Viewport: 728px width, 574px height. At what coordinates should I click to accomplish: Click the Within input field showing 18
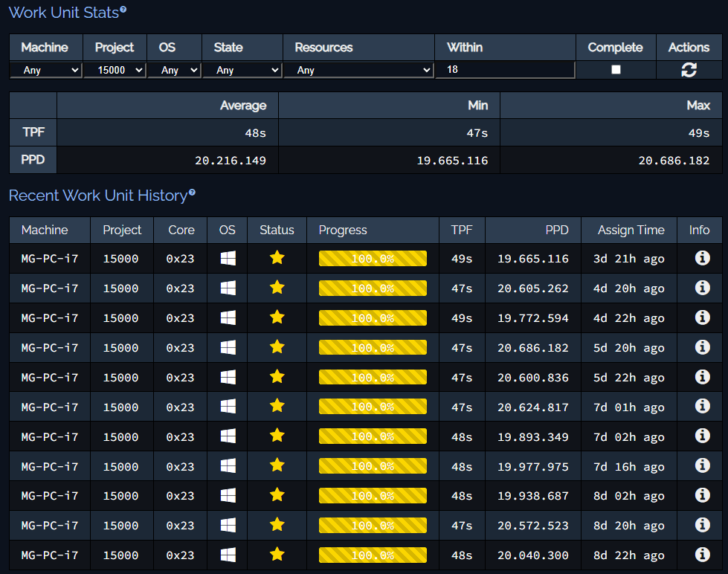coord(505,70)
